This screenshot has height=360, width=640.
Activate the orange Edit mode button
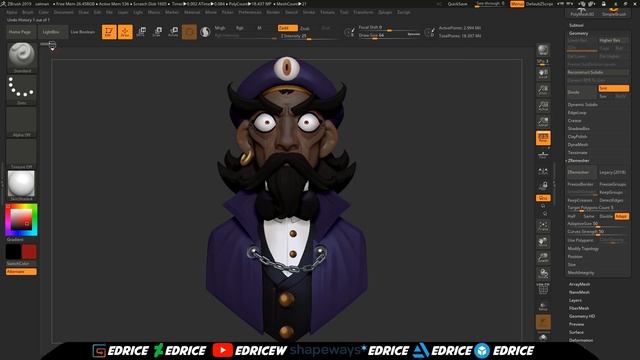click(x=109, y=32)
